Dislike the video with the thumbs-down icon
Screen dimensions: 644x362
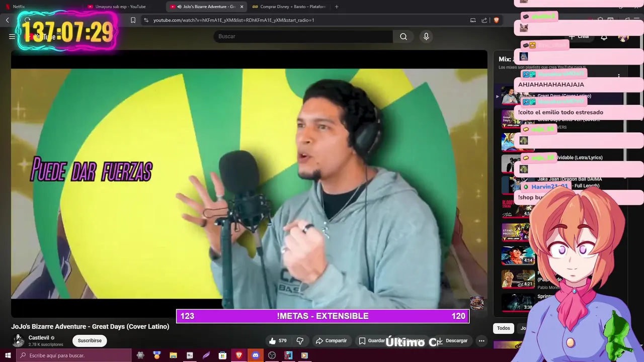pyautogui.click(x=300, y=341)
